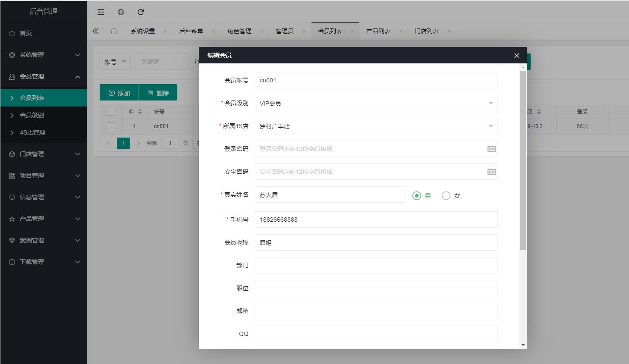The height and width of the screenshot is (364, 629).
Task: Open the website globe icon
Action: click(121, 12)
